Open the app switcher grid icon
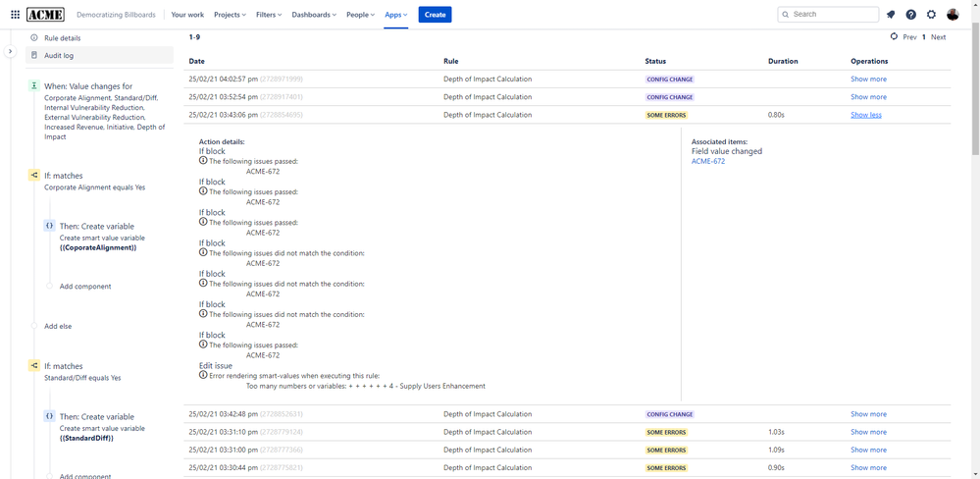This screenshot has height=479, width=980. [15, 15]
